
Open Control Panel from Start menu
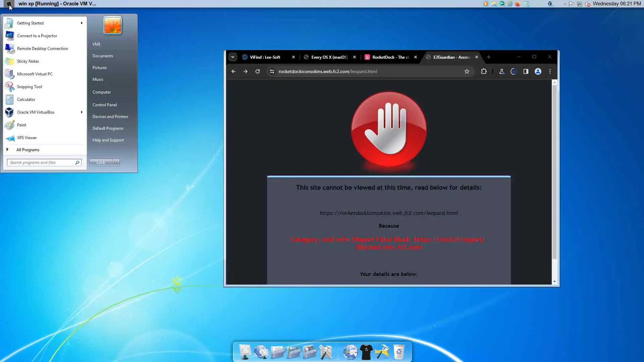[x=105, y=105]
